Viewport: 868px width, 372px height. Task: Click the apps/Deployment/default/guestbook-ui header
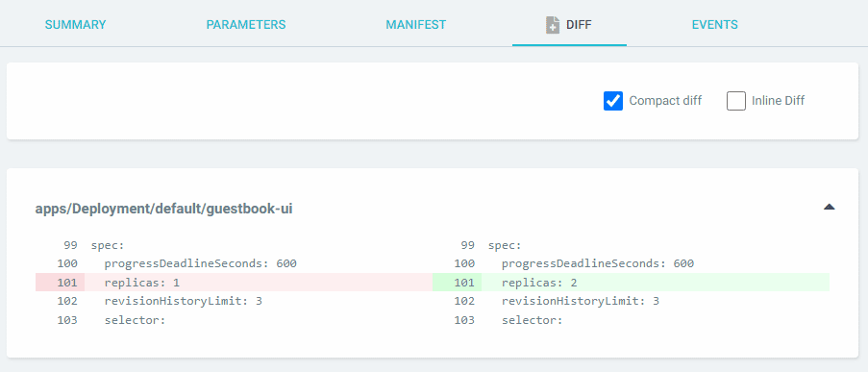[x=163, y=209]
